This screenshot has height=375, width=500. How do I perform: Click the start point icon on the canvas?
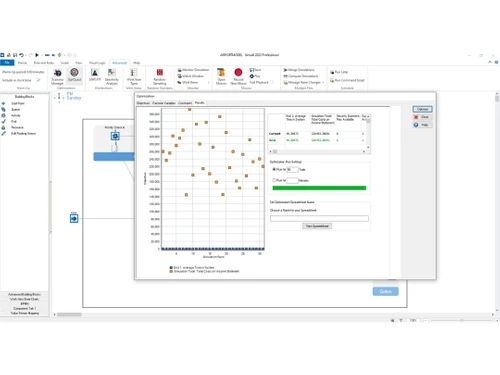(74, 218)
